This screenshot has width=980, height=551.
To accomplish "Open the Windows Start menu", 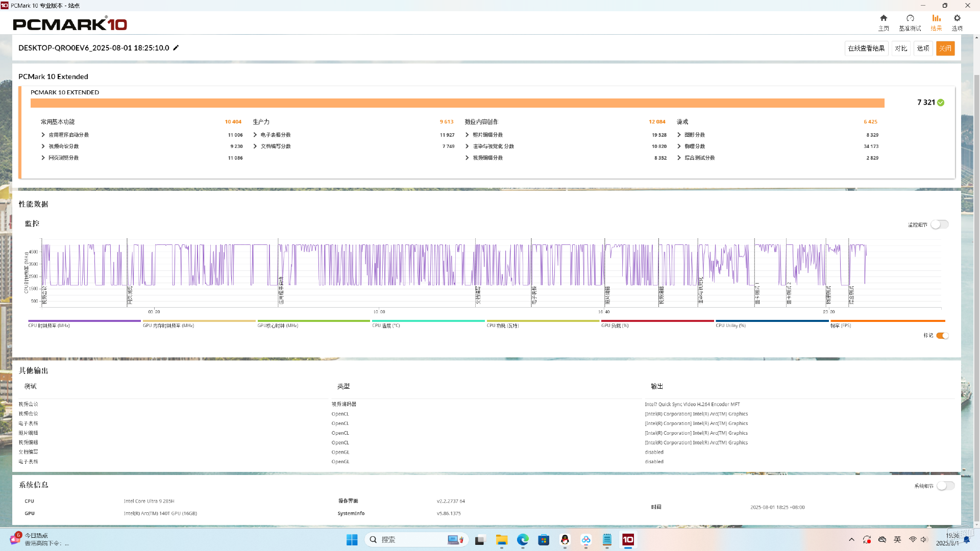I will click(x=352, y=540).
